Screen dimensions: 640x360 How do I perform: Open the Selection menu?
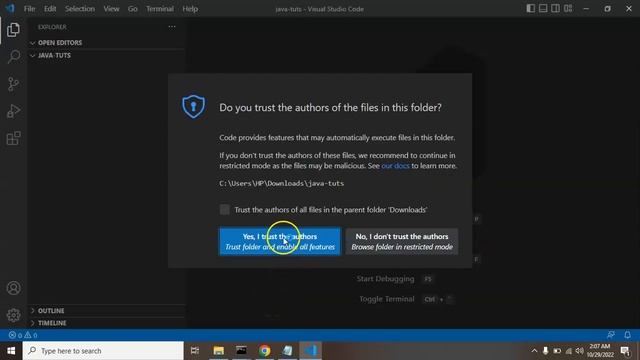[x=80, y=9]
